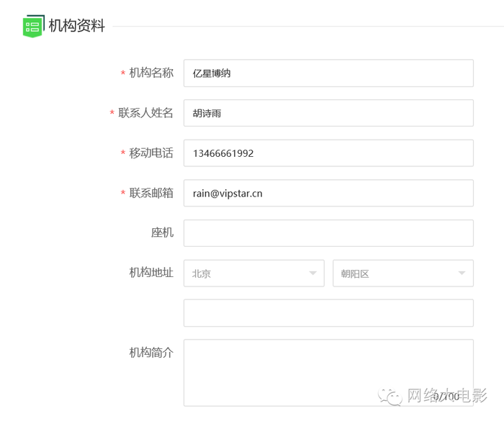Click the 移动电话 label

pyautogui.click(x=151, y=153)
